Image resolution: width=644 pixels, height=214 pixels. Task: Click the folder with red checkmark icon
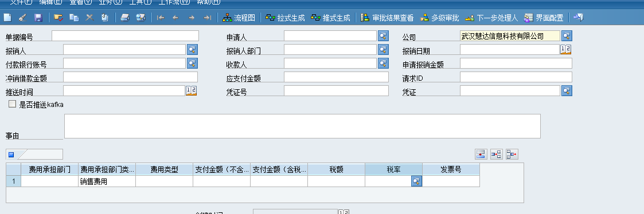(58, 18)
